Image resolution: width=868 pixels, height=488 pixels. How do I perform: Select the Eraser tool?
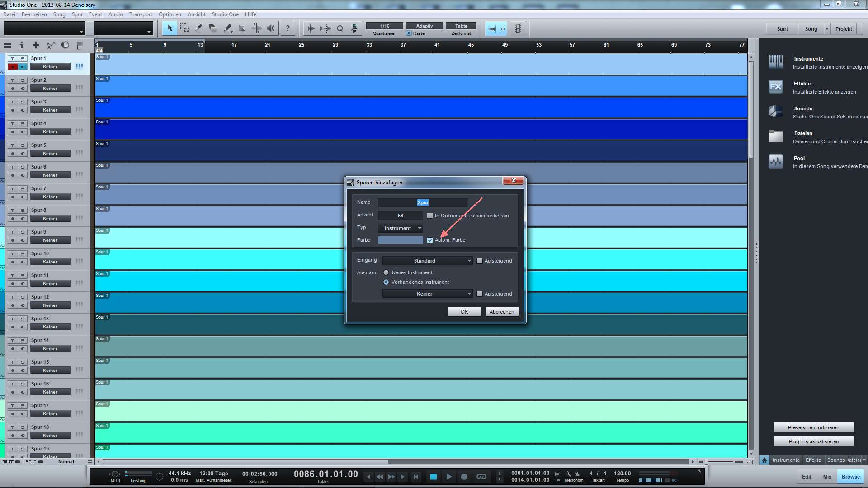point(213,28)
